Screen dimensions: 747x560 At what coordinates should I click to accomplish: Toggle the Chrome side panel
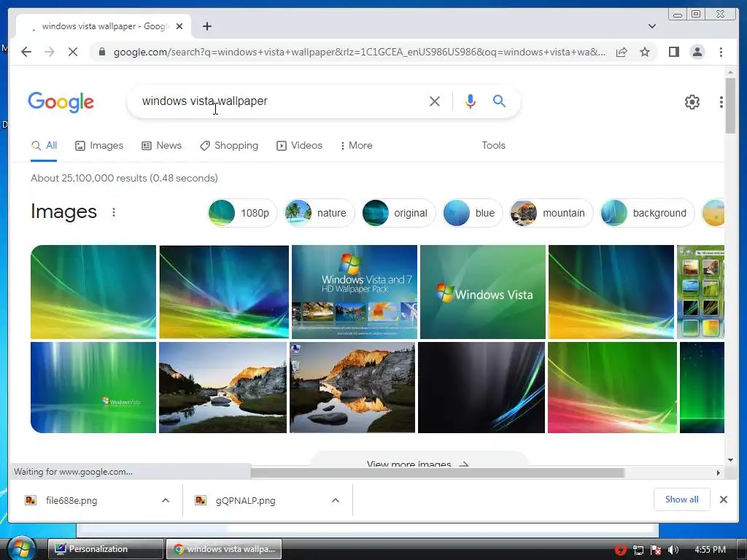[x=673, y=52]
